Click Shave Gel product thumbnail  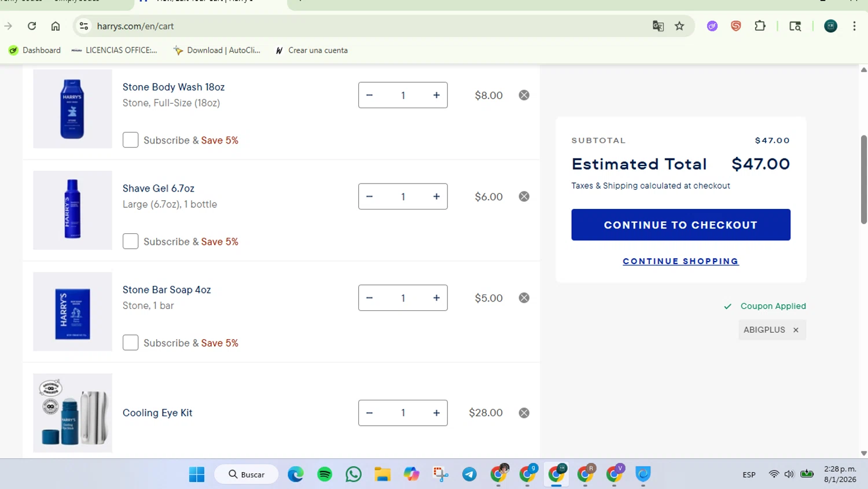click(72, 210)
